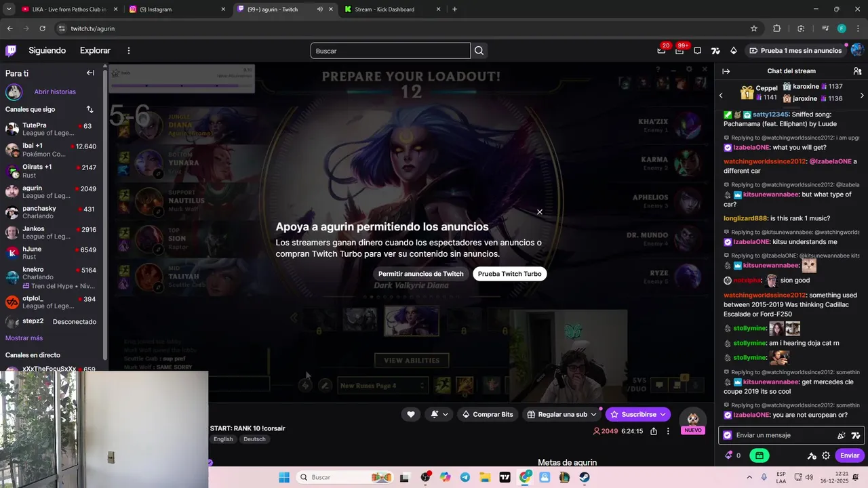
Task: Click Comprar Bits button
Action: click(x=487, y=414)
